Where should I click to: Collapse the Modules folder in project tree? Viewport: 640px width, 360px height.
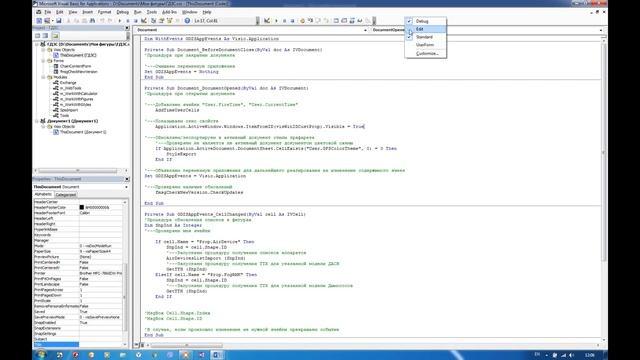pos(44,77)
